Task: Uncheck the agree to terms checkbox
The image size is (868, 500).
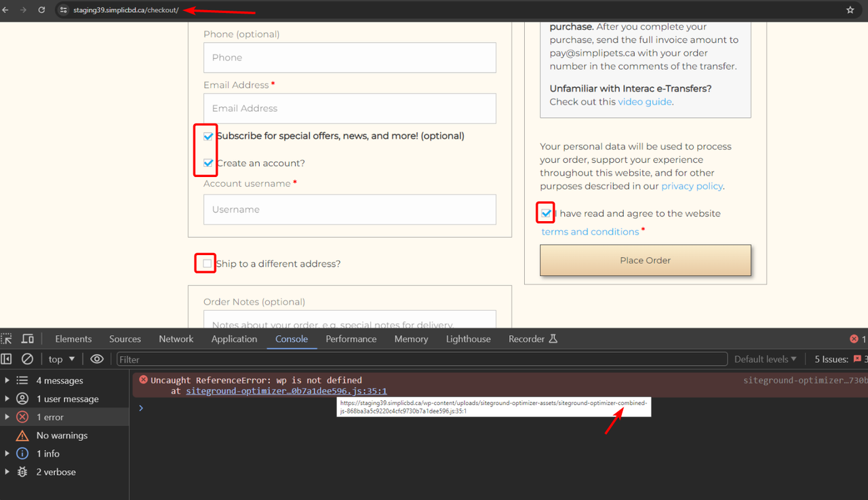Action: click(547, 213)
